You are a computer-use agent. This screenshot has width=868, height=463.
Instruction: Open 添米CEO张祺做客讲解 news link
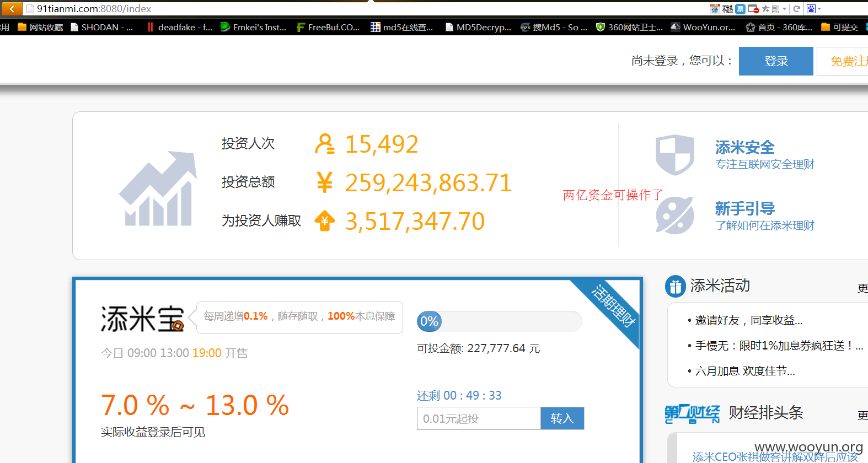pyautogui.click(x=775, y=456)
